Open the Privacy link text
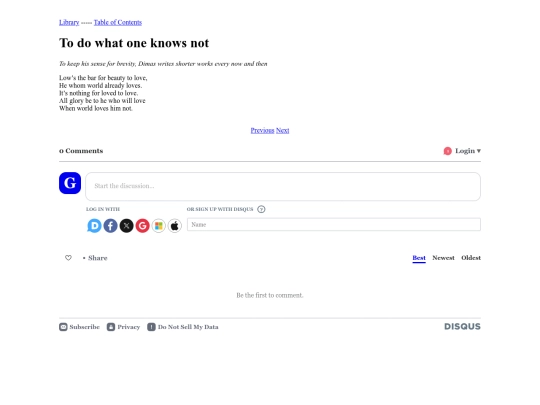 tap(128, 327)
